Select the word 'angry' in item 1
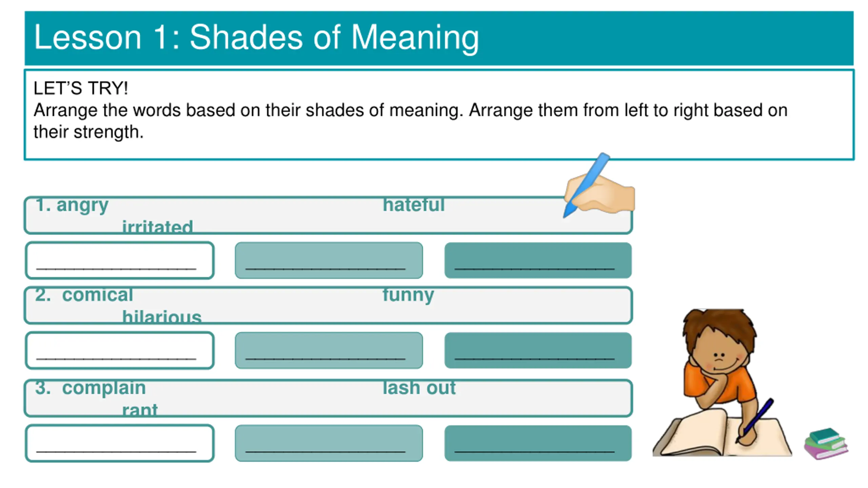 click(x=82, y=205)
